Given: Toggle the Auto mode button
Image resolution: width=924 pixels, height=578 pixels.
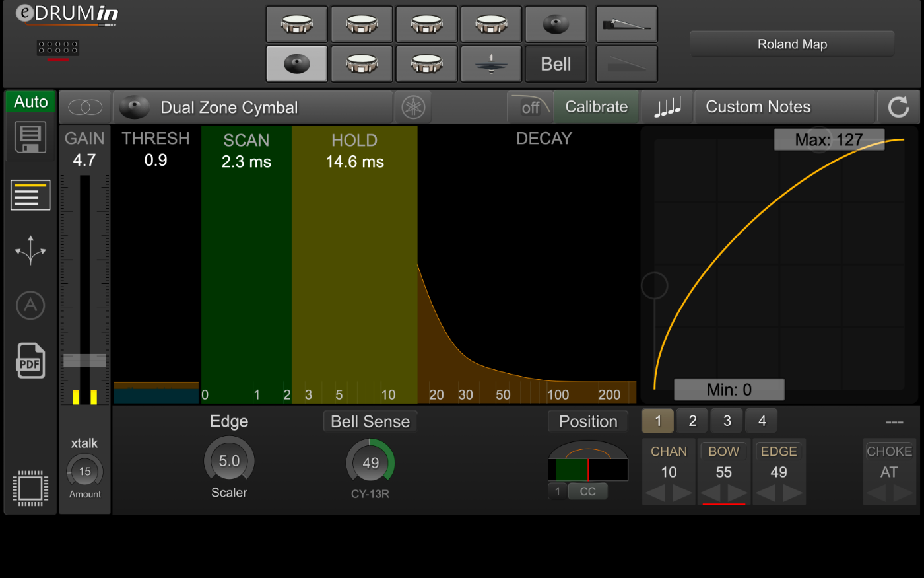Looking at the screenshot, I should point(31,102).
